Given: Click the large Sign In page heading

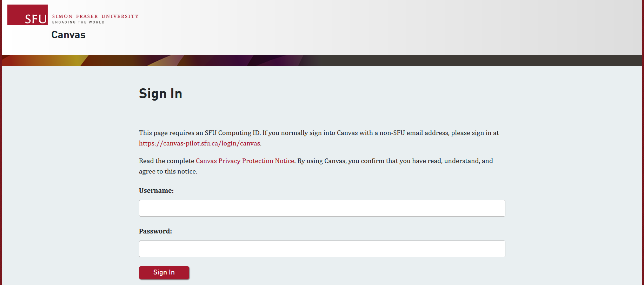Looking at the screenshot, I should pyautogui.click(x=160, y=94).
